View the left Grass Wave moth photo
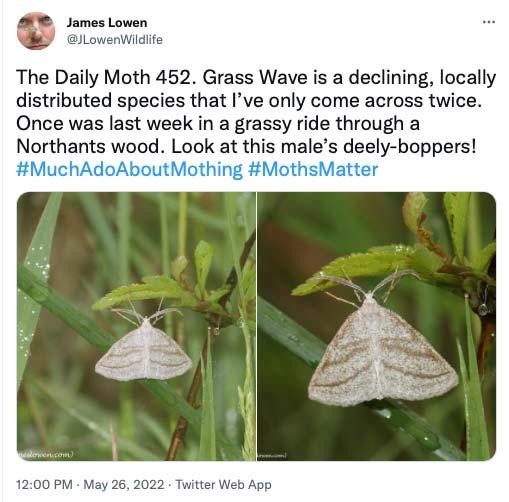 point(136,326)
